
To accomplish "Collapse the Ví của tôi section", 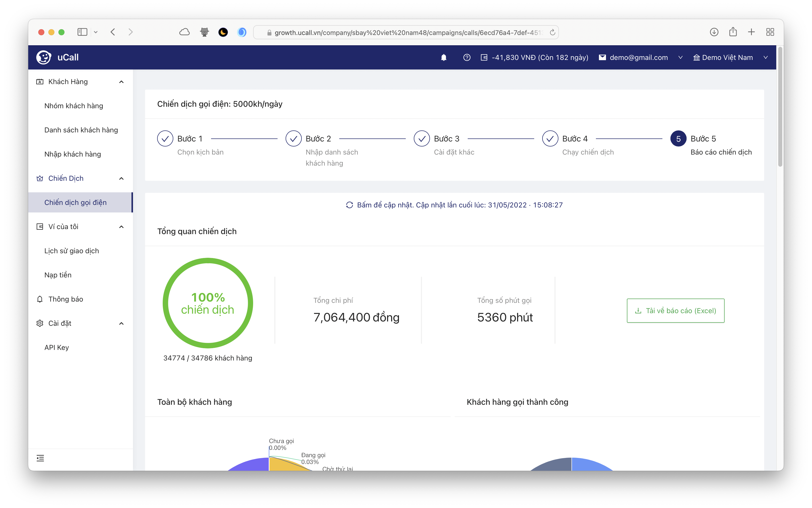I will 121,227.
